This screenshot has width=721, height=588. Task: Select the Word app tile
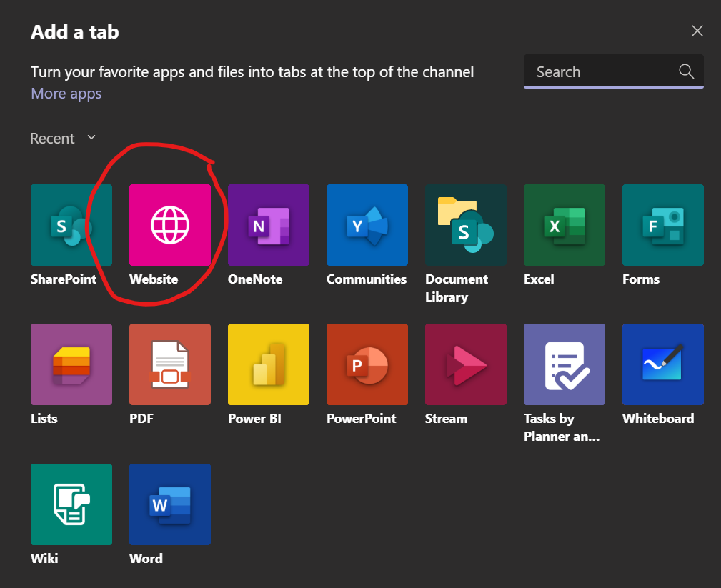[169, 504]
